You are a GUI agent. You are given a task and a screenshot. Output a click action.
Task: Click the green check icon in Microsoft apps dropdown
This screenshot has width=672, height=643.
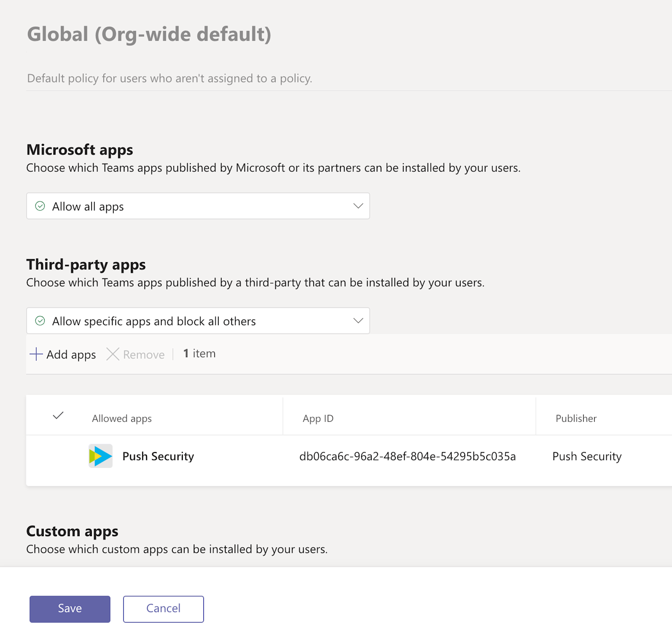pyautogui.click(x=40, y=206)
